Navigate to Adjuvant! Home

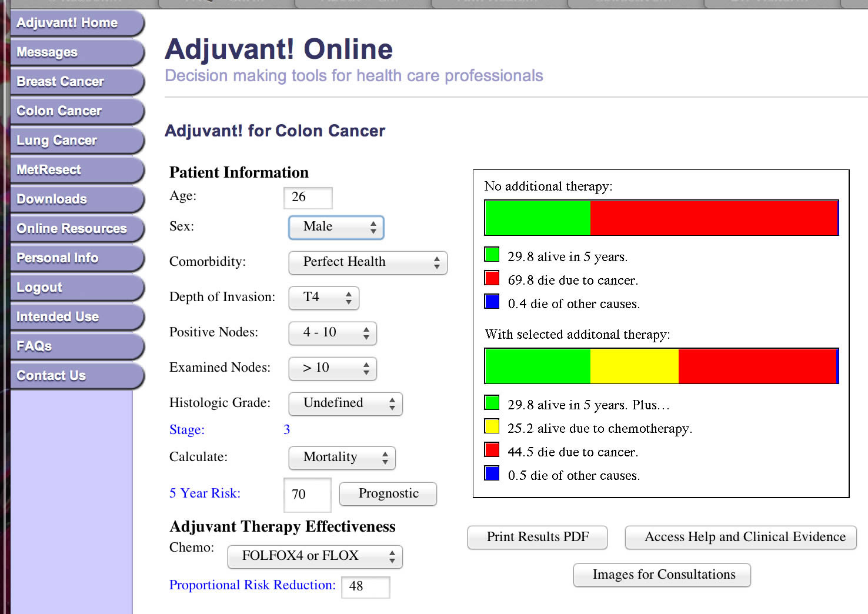coord(67,23)
